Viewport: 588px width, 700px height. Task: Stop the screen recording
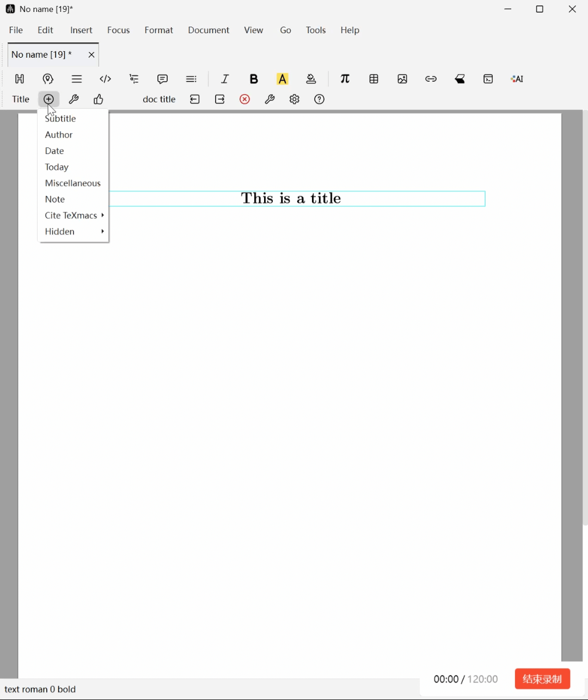pos(542,679)
